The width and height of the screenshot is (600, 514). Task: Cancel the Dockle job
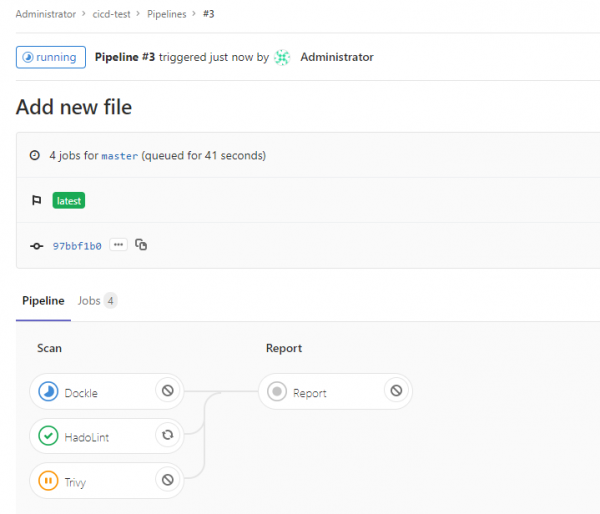click(167, 391)
